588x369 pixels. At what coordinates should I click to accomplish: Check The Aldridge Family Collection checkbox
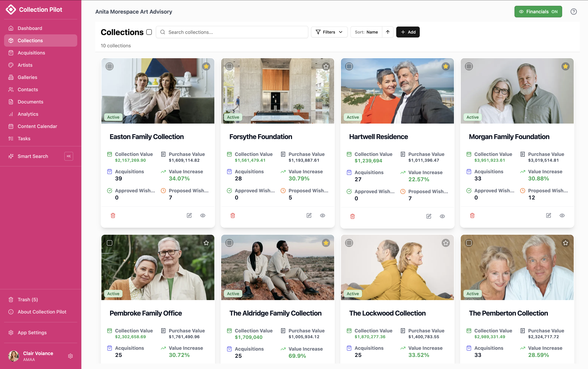point(229,243)
